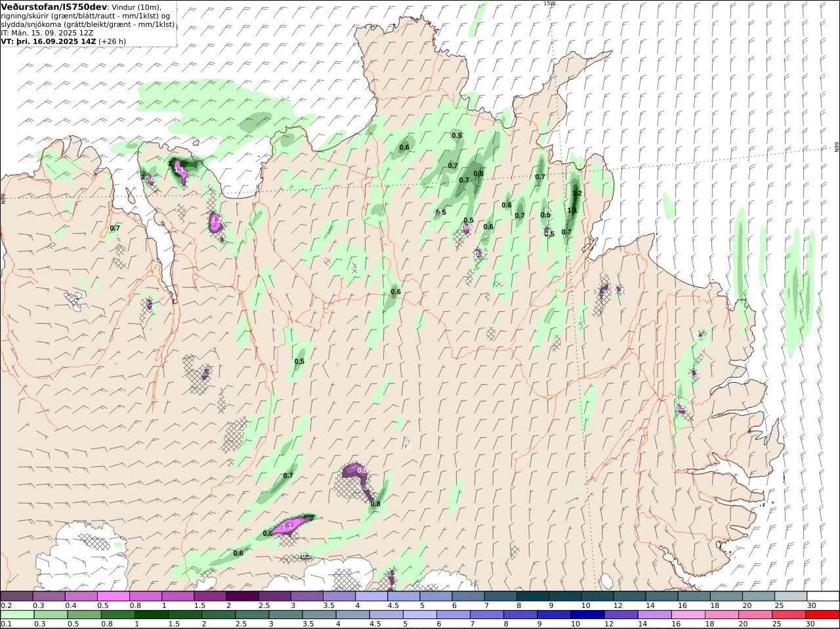Click the upper legend swatch labeled 10
The image size is (840, 629).
[597, 596]
